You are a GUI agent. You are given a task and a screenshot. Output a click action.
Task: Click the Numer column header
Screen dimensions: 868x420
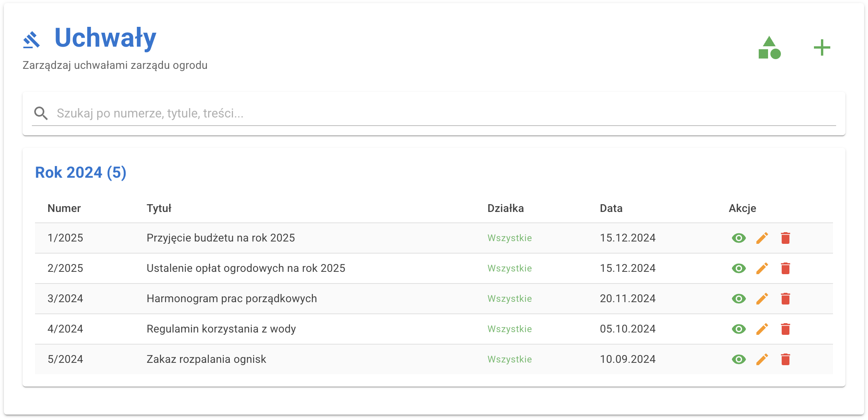64,208
